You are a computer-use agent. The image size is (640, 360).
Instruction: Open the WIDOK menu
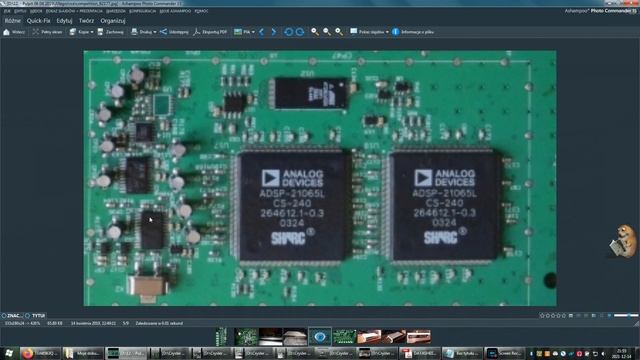click(36, 11)
